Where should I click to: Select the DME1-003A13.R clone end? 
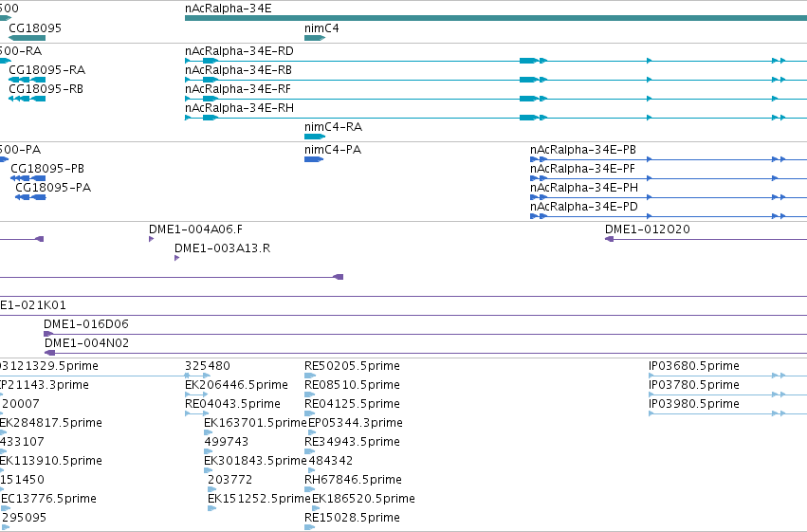click(176, 258)
